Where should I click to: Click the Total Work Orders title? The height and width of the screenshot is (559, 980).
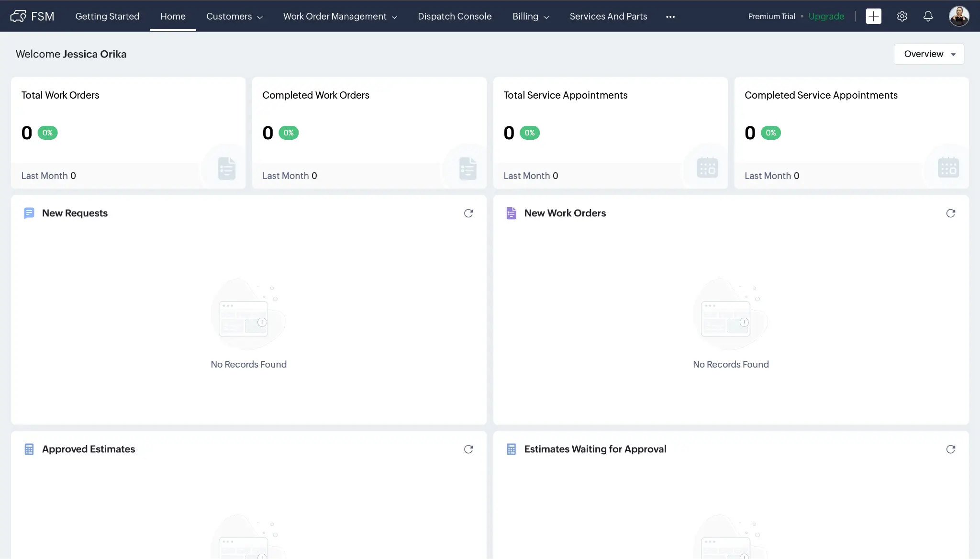(60, 95)
